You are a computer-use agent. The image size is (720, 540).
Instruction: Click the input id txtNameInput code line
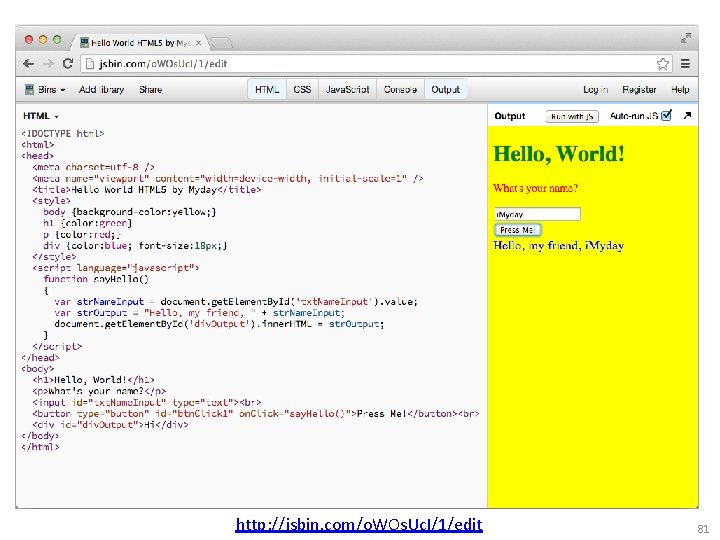click(x=146, y=402)
